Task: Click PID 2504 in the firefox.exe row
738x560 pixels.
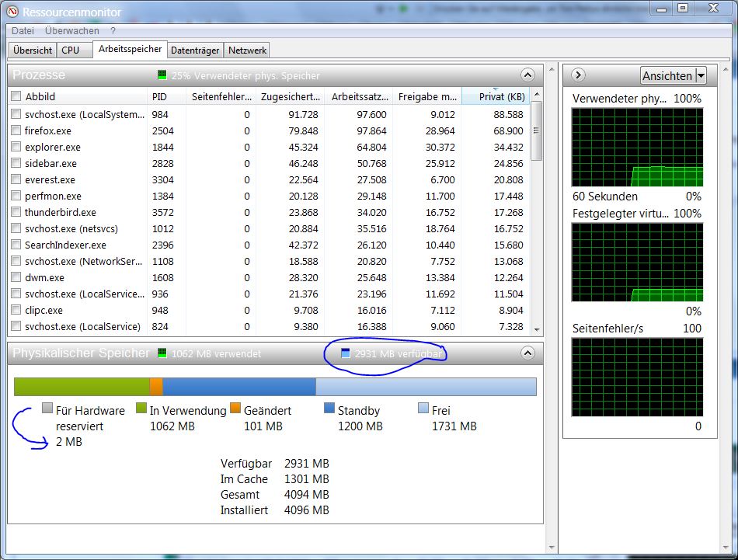Action: (163, 130)
